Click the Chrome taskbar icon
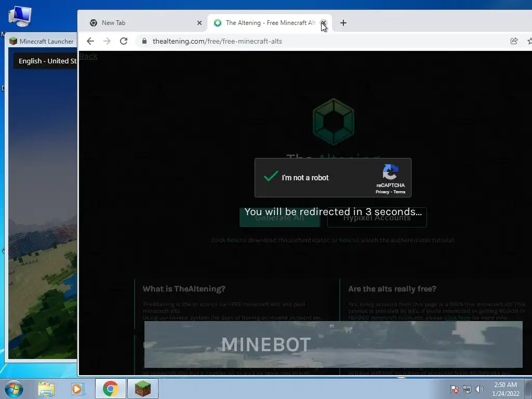 [111, 389]
